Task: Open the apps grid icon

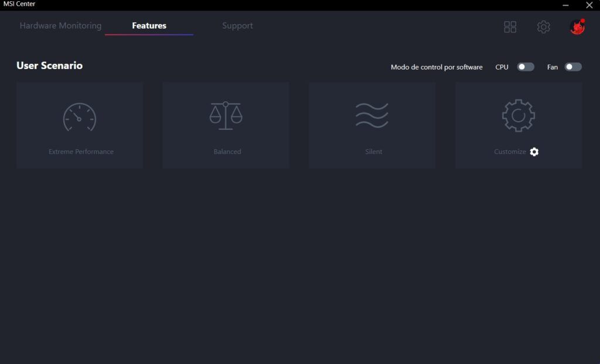Action: (510, 27)
